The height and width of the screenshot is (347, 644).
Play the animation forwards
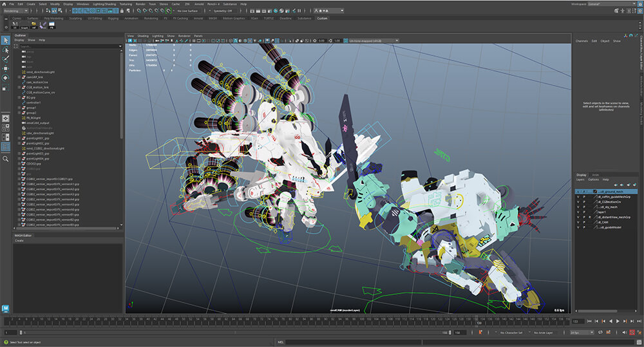tap(618, 321)
